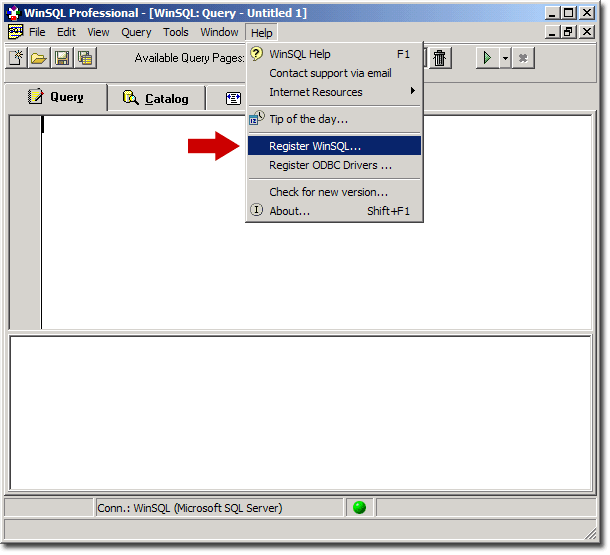The height and width of the screenshot is (555, 610).
Task: Click the Available Query Pages label
Action: coord(190,58)
